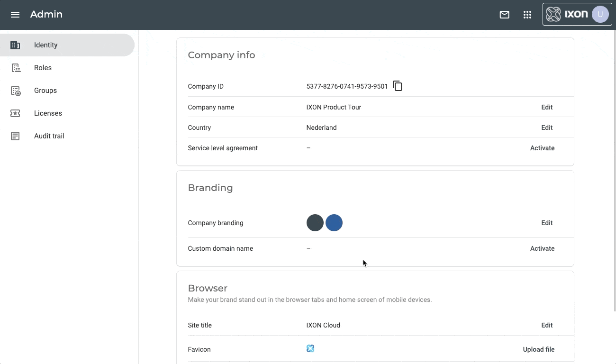616x364 pixels.
Task: Click the Roles sidebar icon
Action: pyautogui.click(x=16, y=68)
